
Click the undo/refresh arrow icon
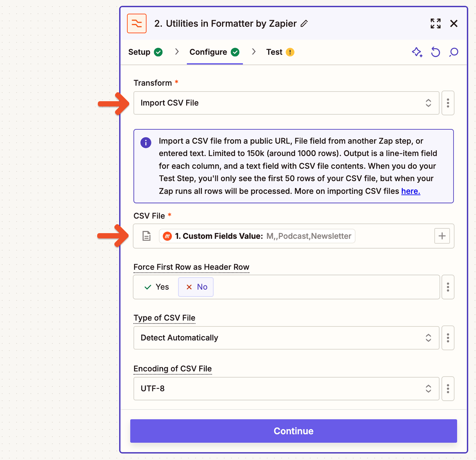(436, 52)
